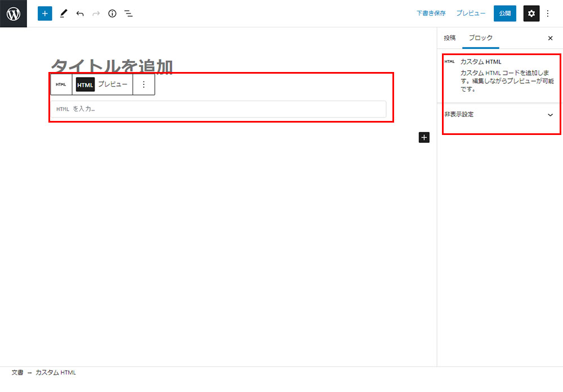Click the HTML を入力 text field
The width and height of the screenshot is (563, 392).
coord(218,109)
